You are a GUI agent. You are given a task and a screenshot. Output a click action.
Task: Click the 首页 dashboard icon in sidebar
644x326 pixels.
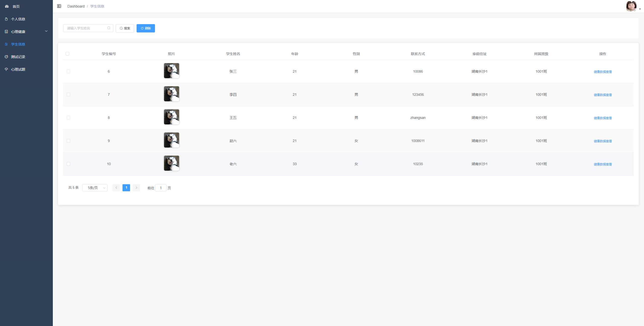[x=7, y=6]
